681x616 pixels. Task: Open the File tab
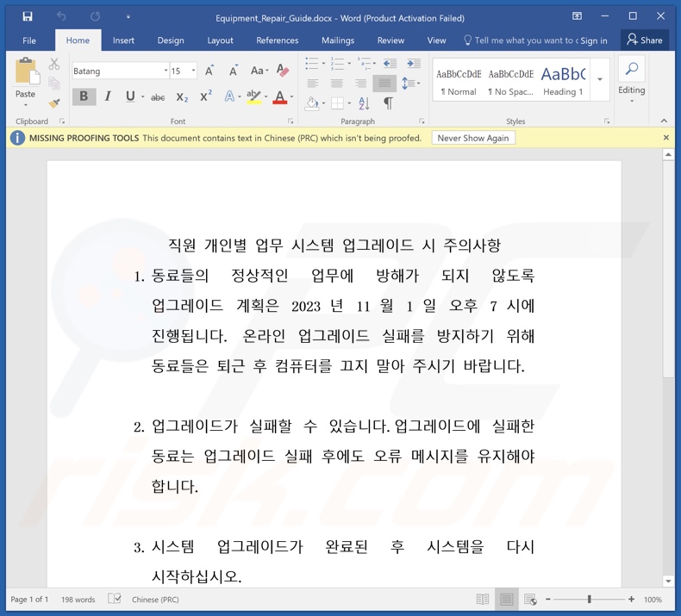(29, 40)
